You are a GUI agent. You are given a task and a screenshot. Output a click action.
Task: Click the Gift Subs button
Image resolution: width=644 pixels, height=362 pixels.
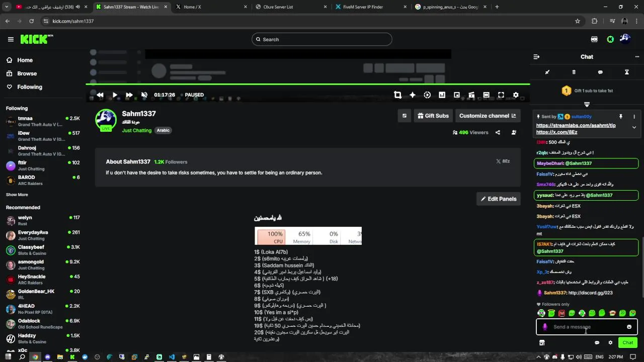(x=433, y=116)
